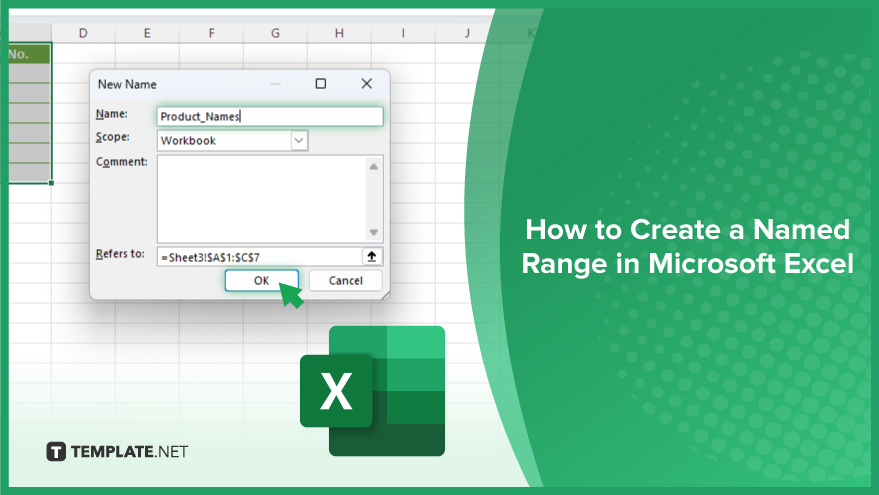Image resolution: width=879 pixels, height=495 pixels.
Task: Click the Excel logo icon
Action: (x=372, y=391)
